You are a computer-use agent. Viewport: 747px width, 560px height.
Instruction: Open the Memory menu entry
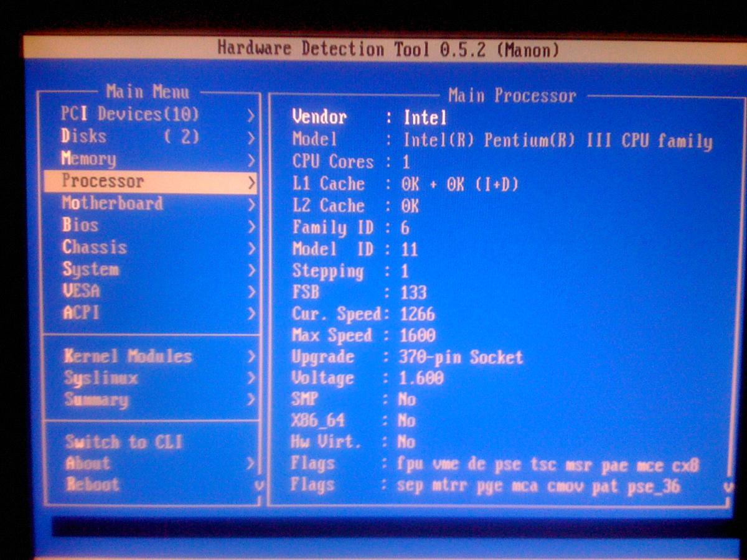coord(89,159)
